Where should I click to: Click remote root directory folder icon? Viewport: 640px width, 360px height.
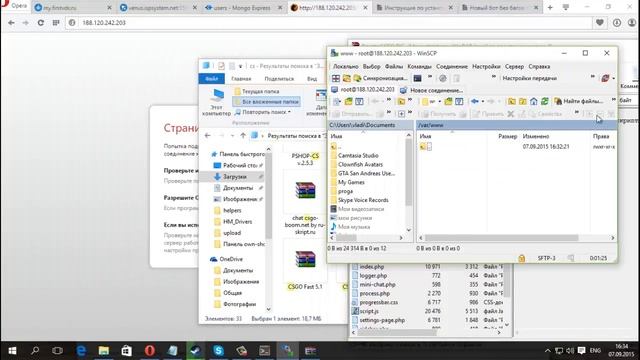(522, 101)
